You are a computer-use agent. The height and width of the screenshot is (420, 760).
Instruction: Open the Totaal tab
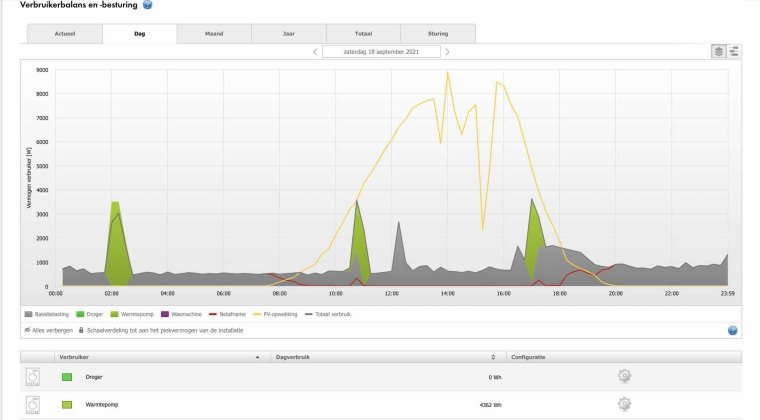364,34
